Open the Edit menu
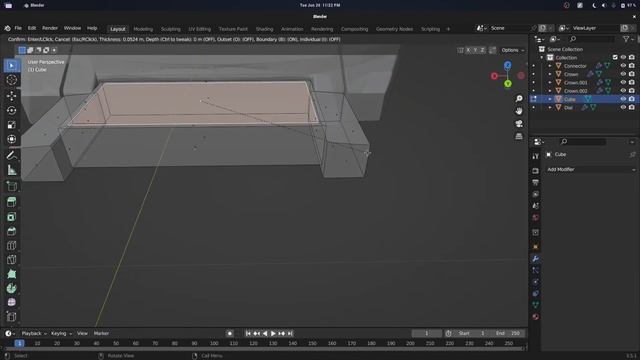Viewport: 640px width, 360px height. (32, 28)
